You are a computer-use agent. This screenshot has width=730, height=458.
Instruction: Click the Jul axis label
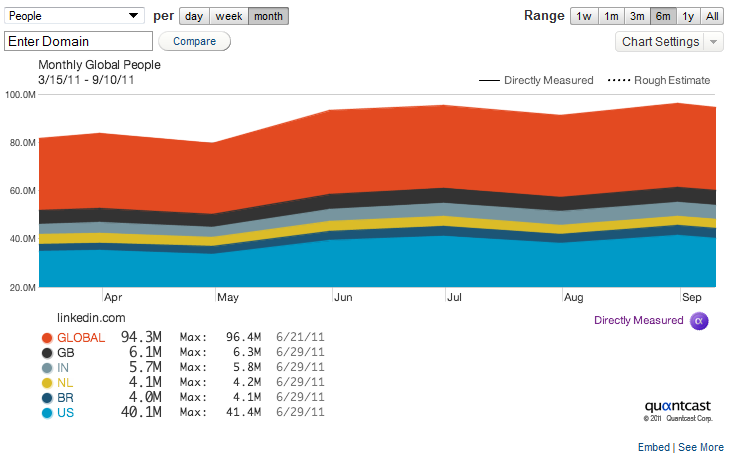[454, 297]
